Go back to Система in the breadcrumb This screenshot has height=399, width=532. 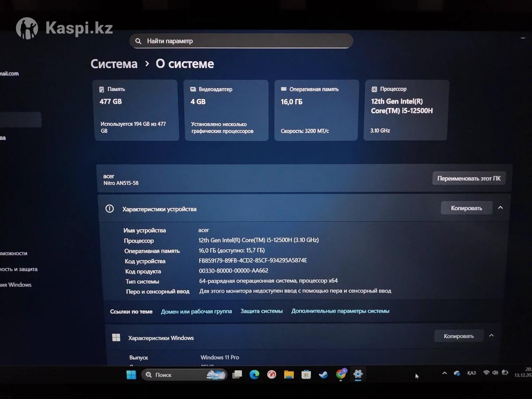[x=114, y=64]
